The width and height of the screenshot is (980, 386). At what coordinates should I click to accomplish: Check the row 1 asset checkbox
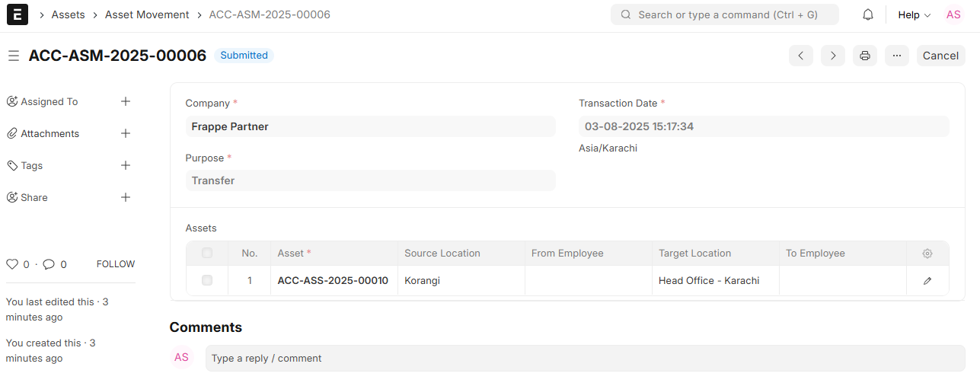[207, 281]
